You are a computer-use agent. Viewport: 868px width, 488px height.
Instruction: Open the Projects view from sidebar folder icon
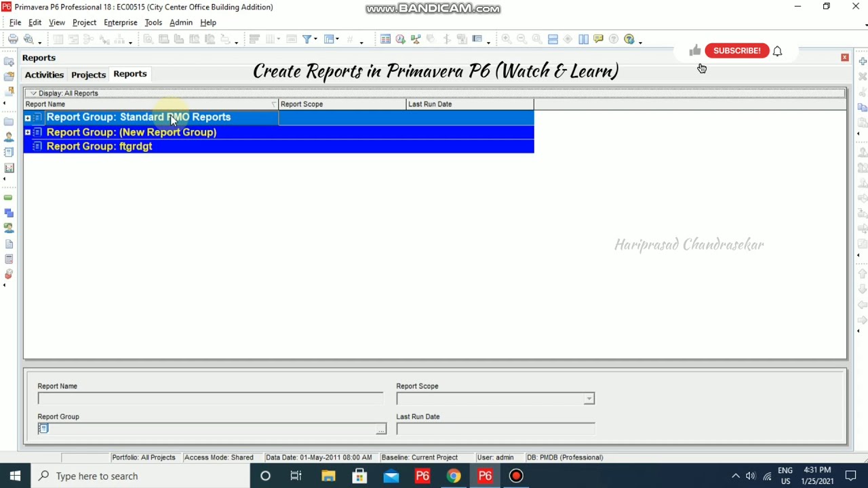pyautogui.click(x=9, y=122)
